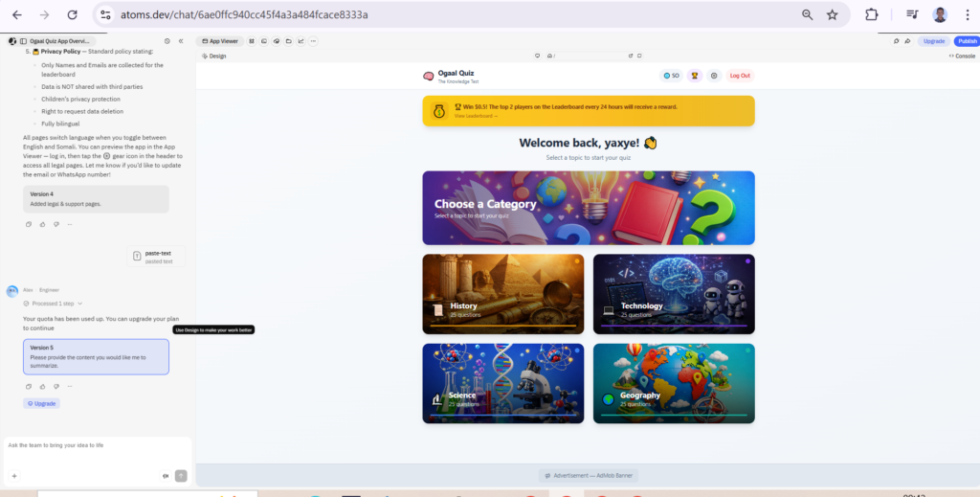Switch to the App Viewer tab
Screen dimensions: 980x497
pos(220,41)
